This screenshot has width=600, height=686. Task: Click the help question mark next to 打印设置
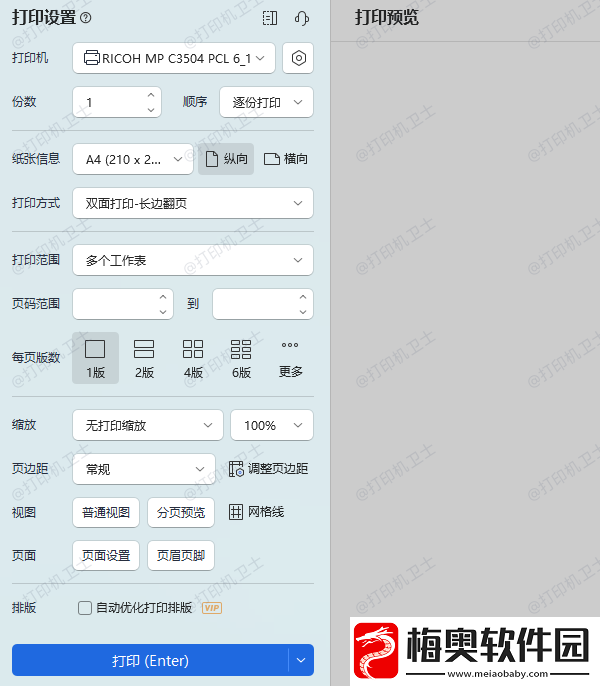click(86, 18)
